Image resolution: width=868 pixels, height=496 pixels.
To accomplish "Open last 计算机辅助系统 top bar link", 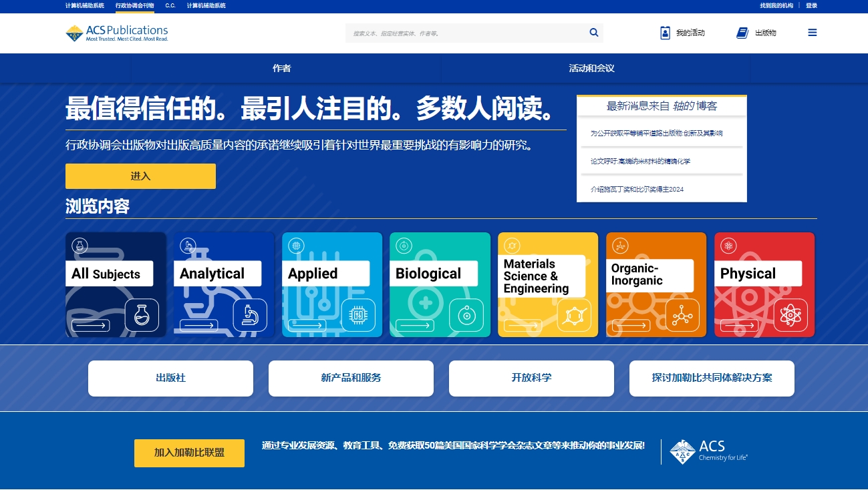I will tap(206, 5).
